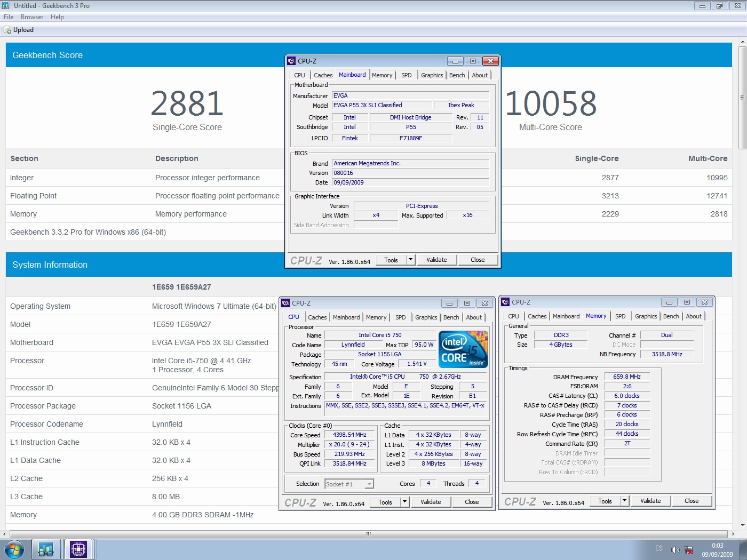Click the NB Frequency value 3518.8 MHz
The height and width of the screenshot is (560, 747).
click(x=667, y=354)
